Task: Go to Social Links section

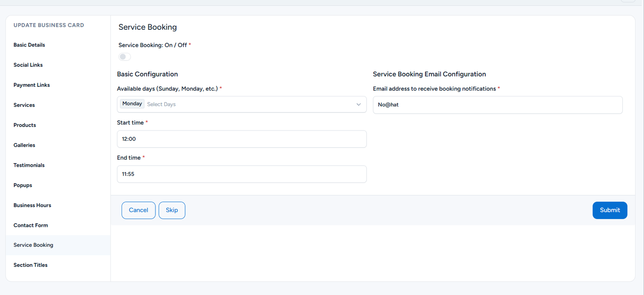Action: click(x=28, y=65)
